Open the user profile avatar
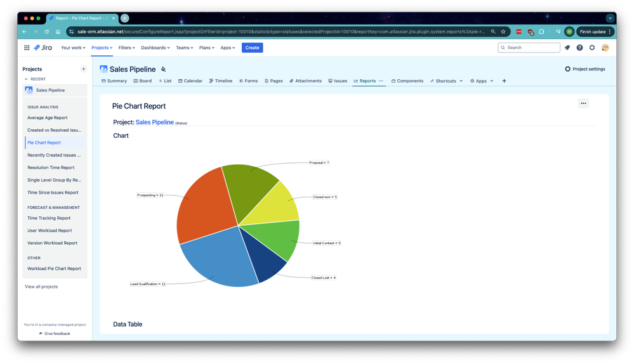The height and width of the screenshot is (364, 634). [x=605, y=48]
